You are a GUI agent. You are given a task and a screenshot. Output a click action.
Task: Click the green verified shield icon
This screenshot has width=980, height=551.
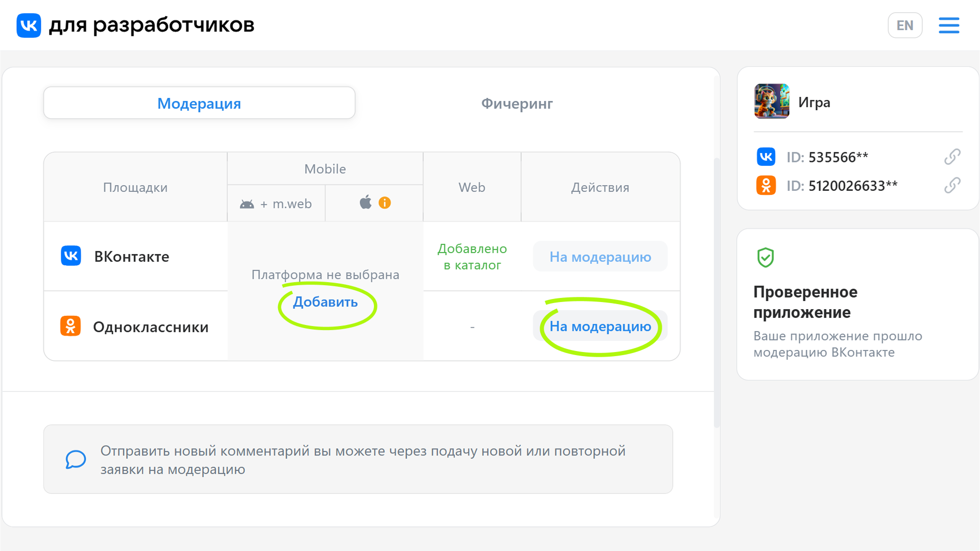point(765,258)
